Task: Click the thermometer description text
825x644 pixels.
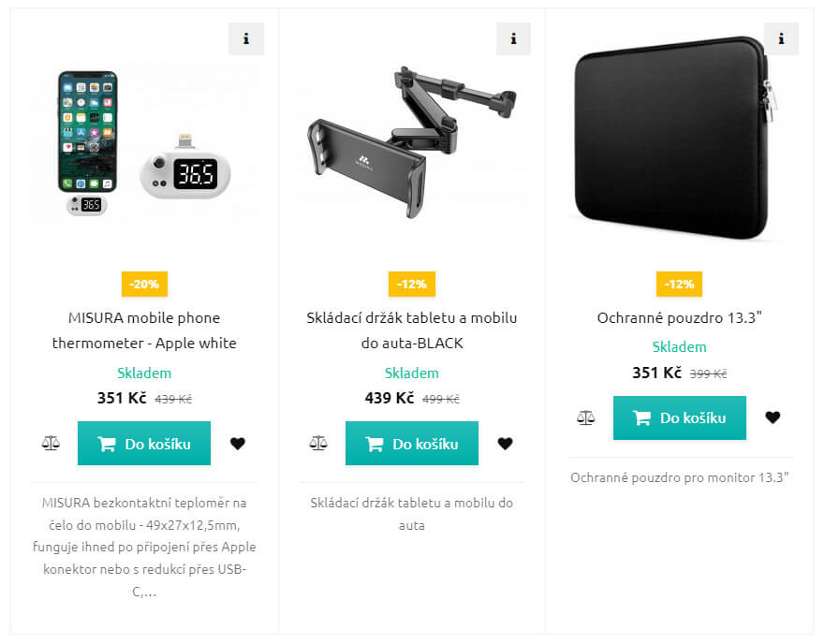Action: [144, 547]
